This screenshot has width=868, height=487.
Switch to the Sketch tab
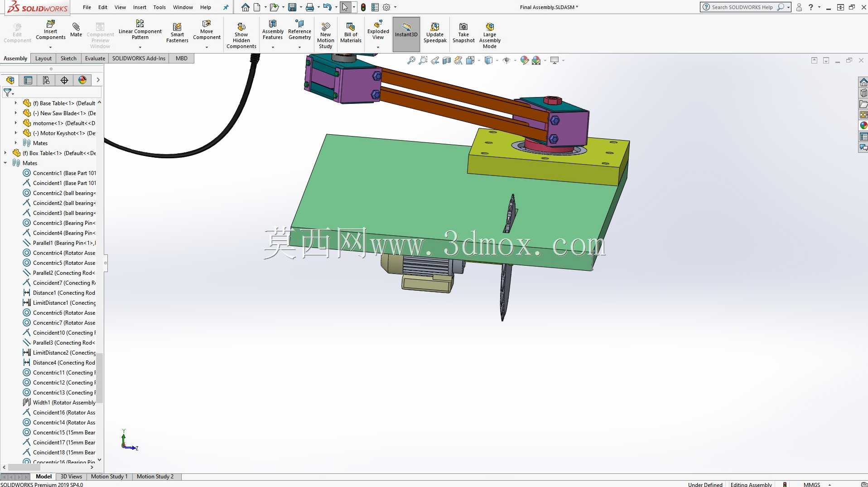(x=68, y=58)
